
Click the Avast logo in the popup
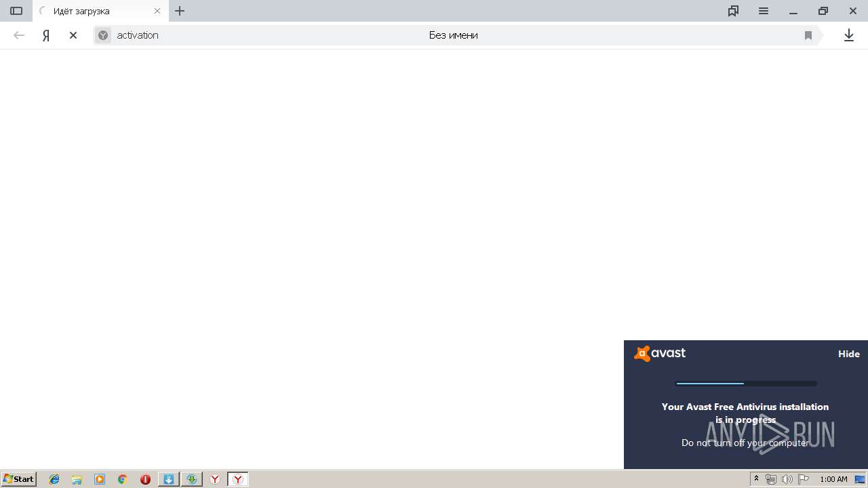tap(660, 353)
